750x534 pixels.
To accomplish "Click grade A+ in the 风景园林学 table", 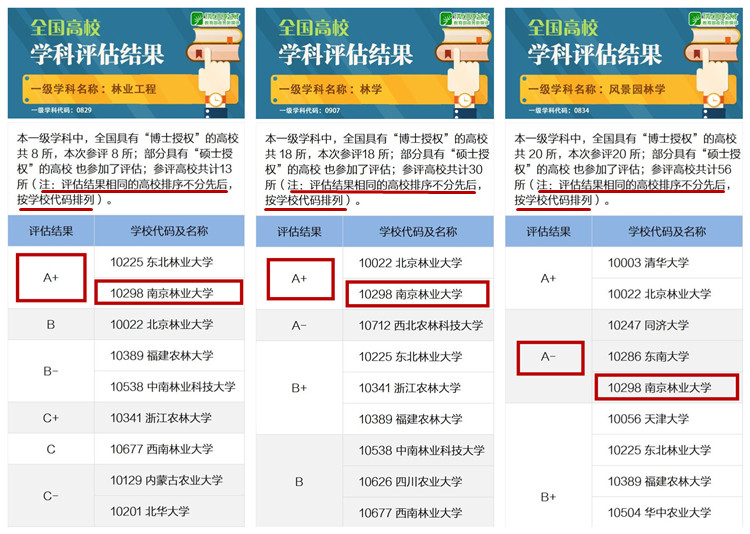I will click(x=549, y=278).
